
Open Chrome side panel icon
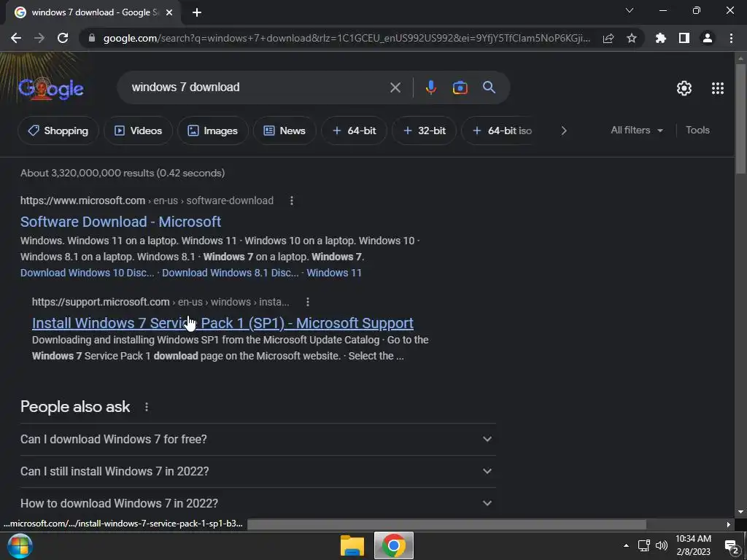point(684,38)
